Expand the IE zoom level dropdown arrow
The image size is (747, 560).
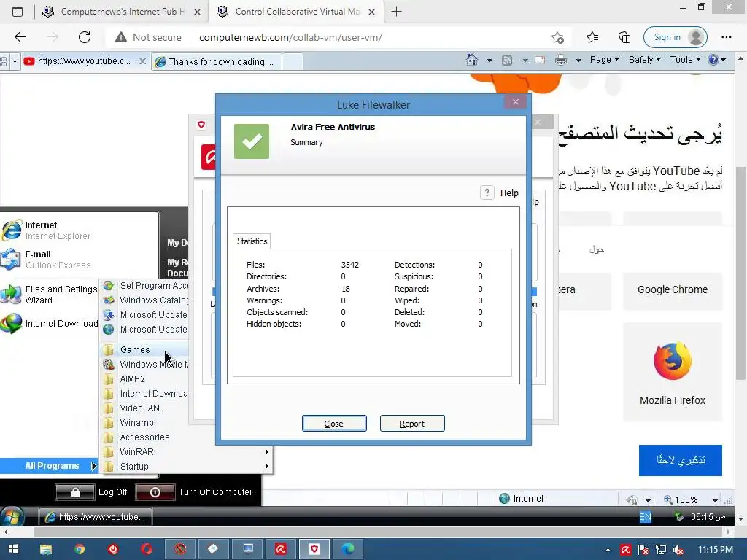coord(715,500)
